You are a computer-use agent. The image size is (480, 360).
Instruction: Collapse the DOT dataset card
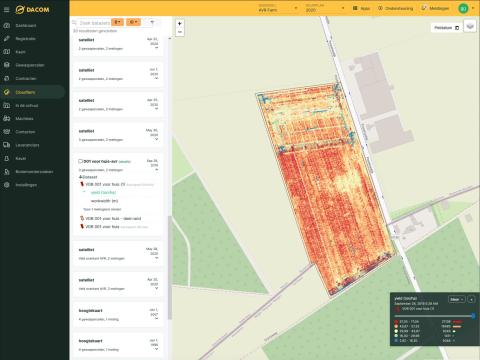[156, 170]
